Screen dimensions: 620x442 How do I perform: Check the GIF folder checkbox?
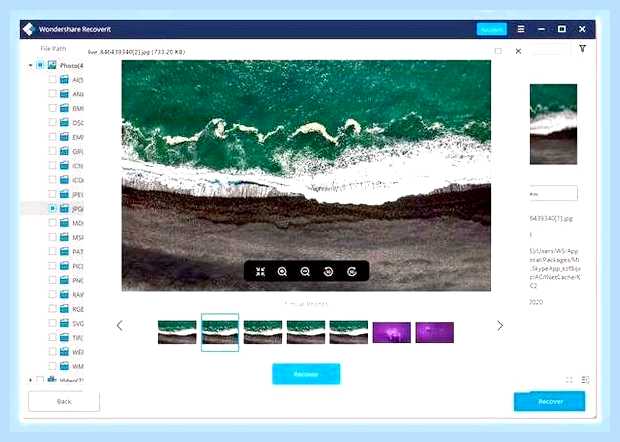(x=52, y=151)
